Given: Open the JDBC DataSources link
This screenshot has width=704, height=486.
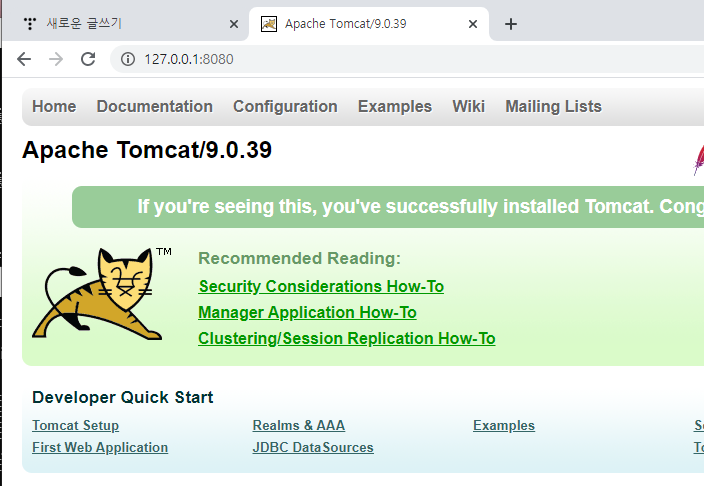Looking at the screenshot, I should click(x=313, y=447).
